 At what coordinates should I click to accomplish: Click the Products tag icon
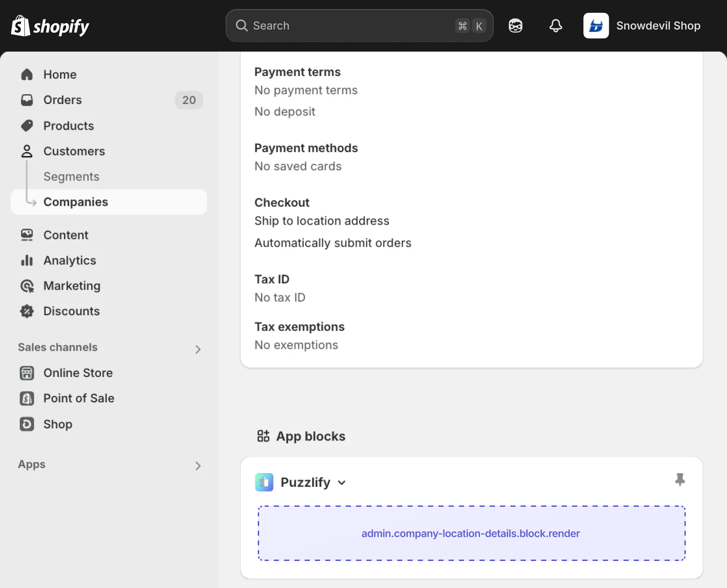pyautogui.click(x=27, y=126)
